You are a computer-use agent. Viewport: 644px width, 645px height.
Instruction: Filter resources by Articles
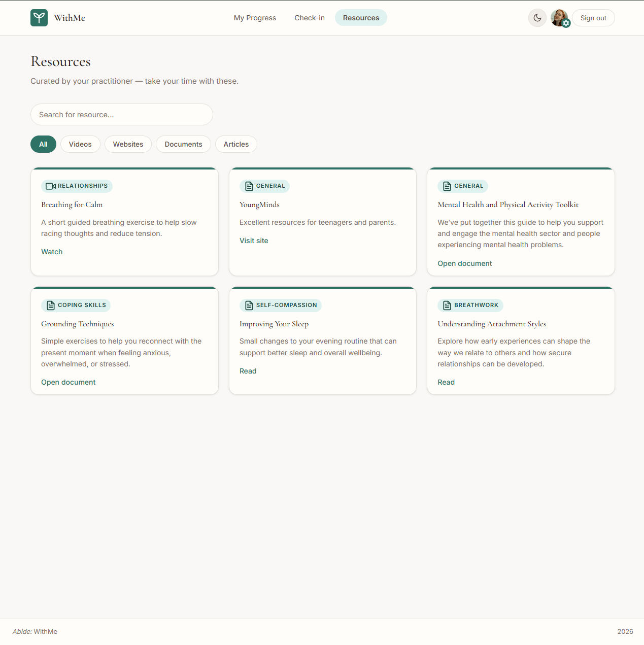pos(236,144)
